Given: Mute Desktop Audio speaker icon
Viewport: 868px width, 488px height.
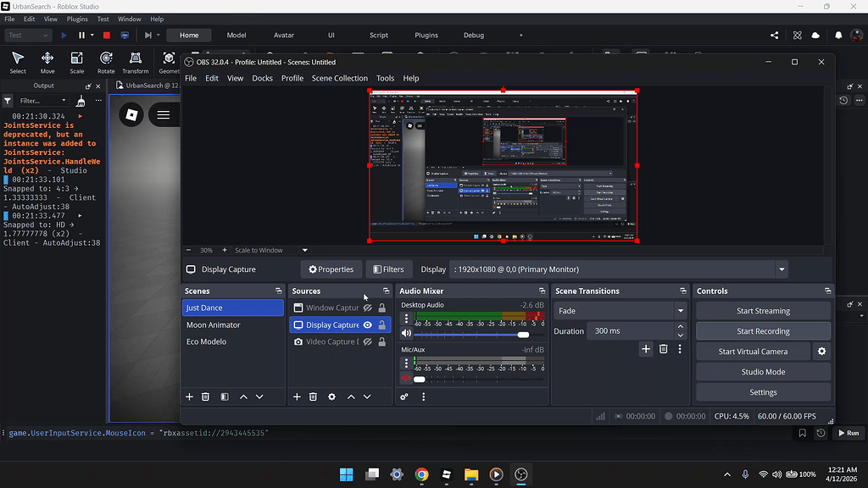Looking at the screenshot, I should [406, 334].
